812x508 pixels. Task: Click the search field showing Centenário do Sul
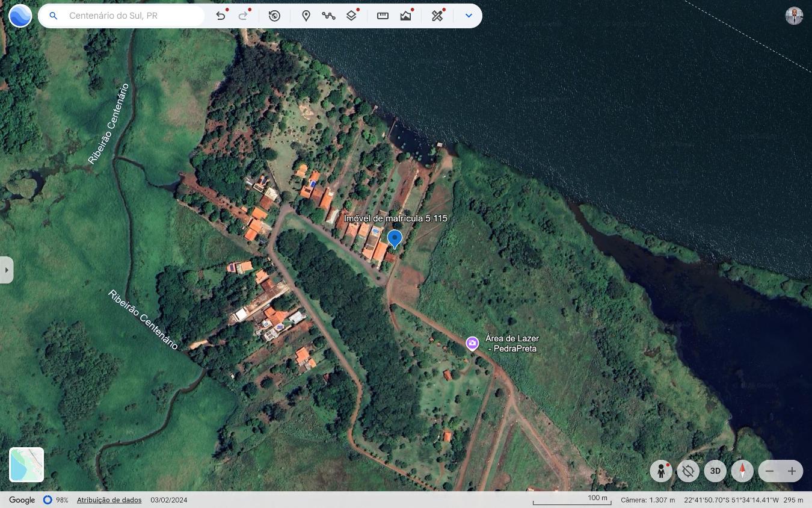(132, 16)
